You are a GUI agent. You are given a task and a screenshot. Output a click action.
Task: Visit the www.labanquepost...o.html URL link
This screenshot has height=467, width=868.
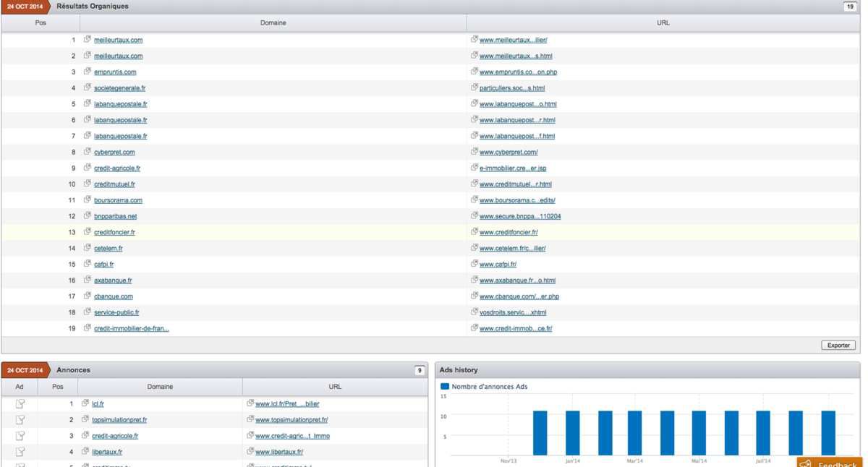point(518,103)
